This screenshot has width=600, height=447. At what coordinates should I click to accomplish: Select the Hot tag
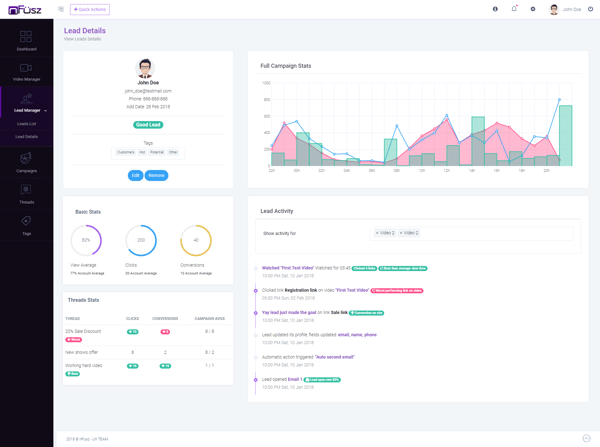[x=142, y=152]
